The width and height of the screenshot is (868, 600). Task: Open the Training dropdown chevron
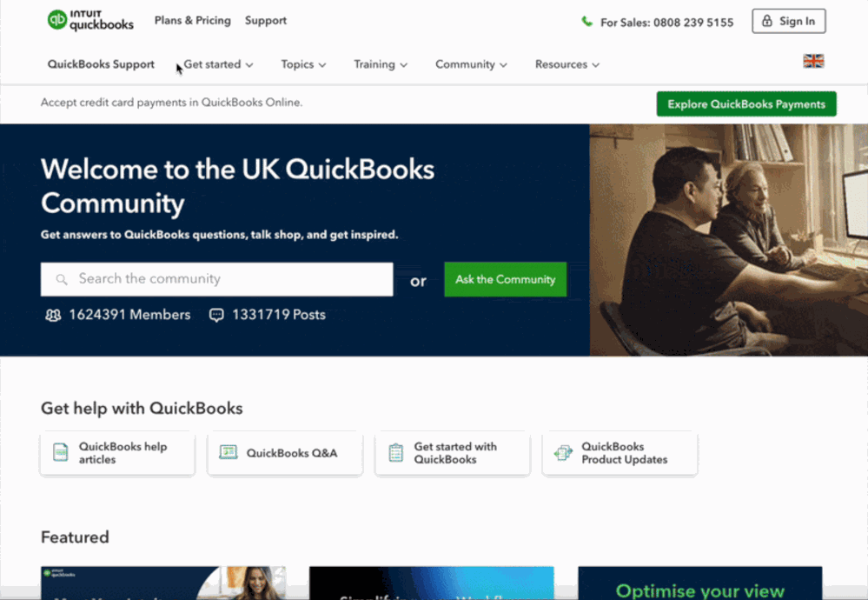404,65
